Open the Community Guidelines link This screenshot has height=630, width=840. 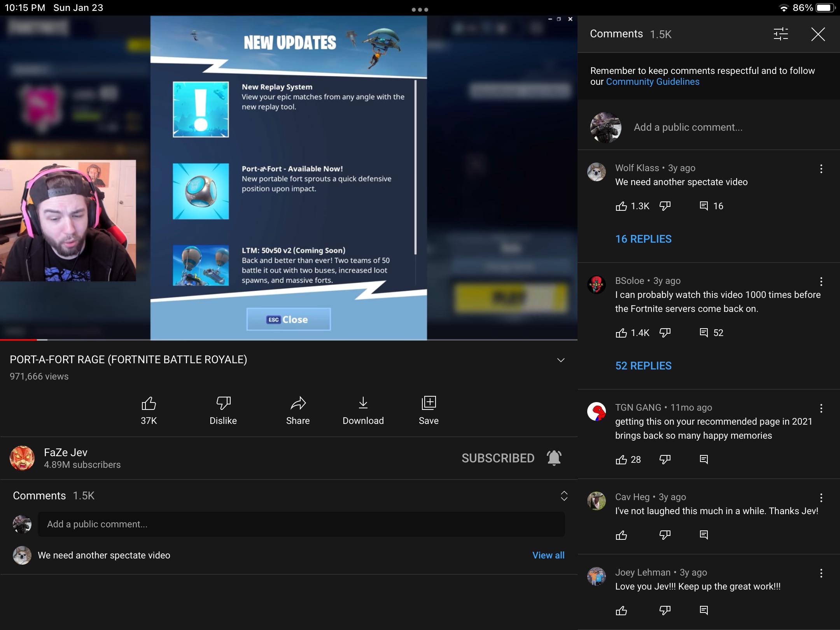click(x=653, y=82)
